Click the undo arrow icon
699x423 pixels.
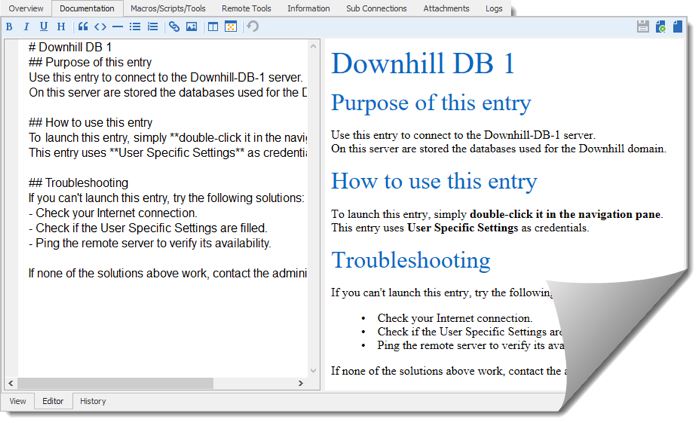tap(253, 26)
